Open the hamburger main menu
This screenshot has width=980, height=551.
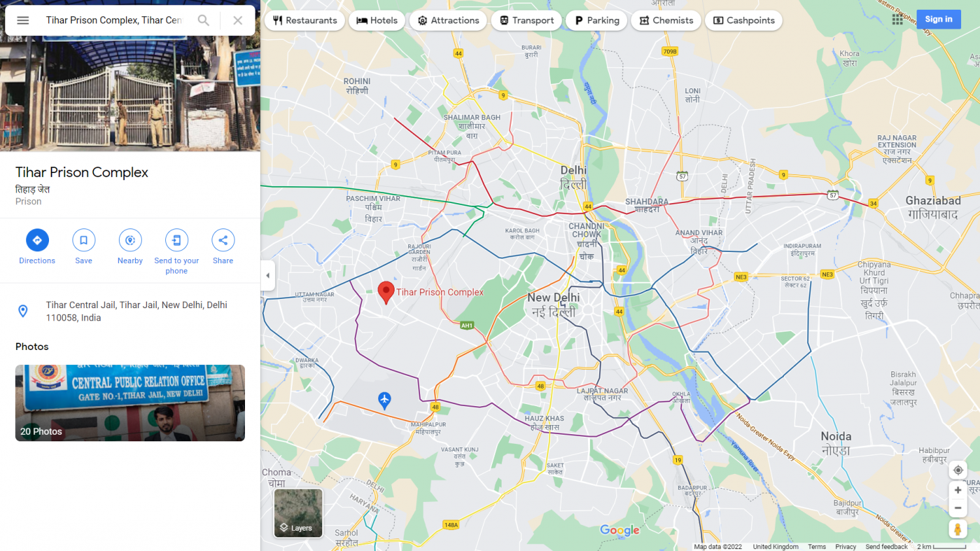[23, 20]
